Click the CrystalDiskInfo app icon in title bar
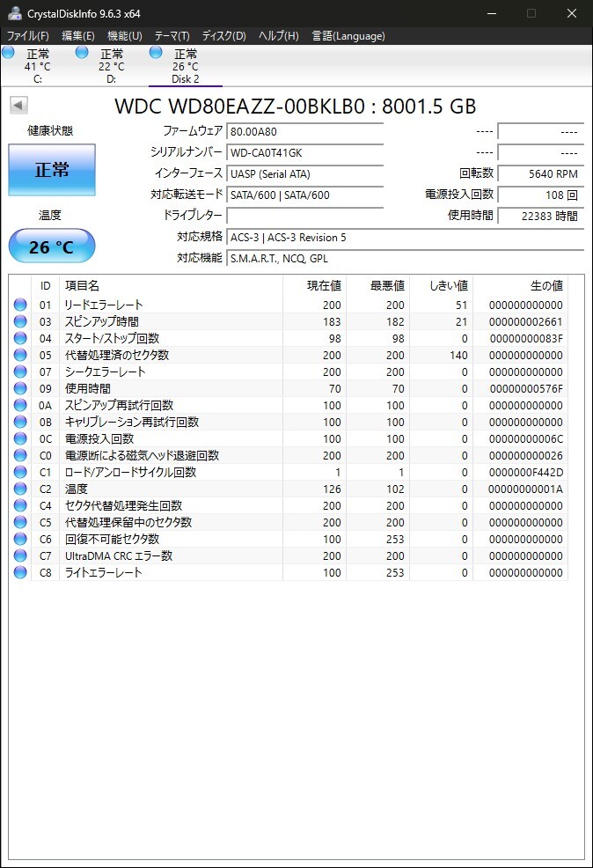This screenshot has height=868, width=593. coord(14,13)
